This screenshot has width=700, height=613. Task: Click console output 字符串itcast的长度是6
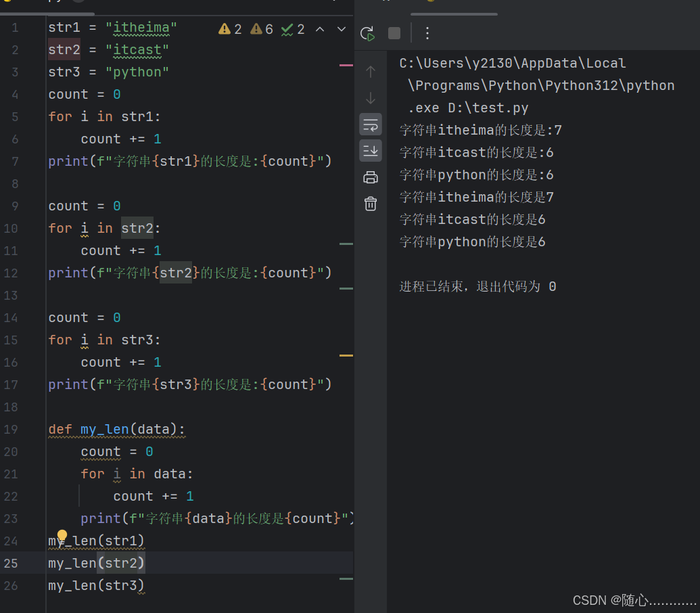click(473, 220)
